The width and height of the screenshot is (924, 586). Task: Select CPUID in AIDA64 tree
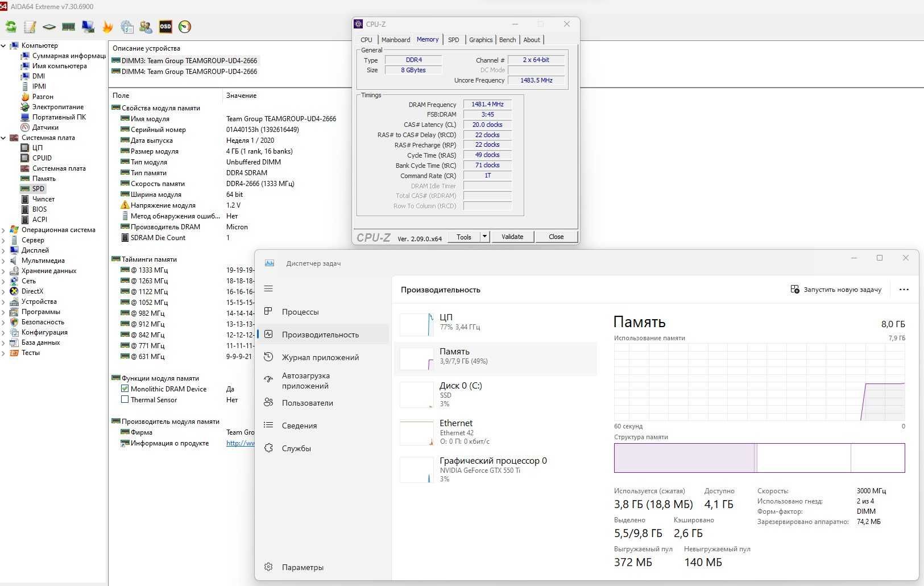pos(42,158)
